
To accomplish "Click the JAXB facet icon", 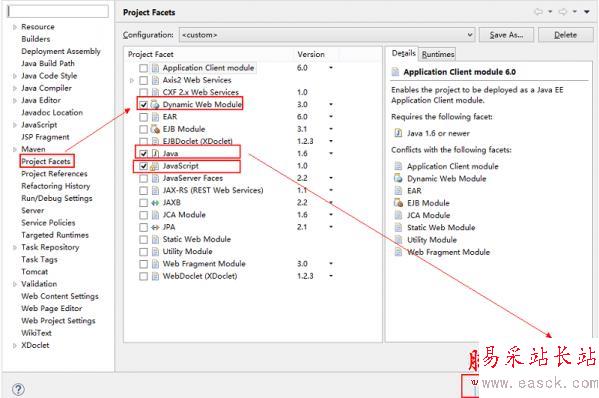I will 155,203.
